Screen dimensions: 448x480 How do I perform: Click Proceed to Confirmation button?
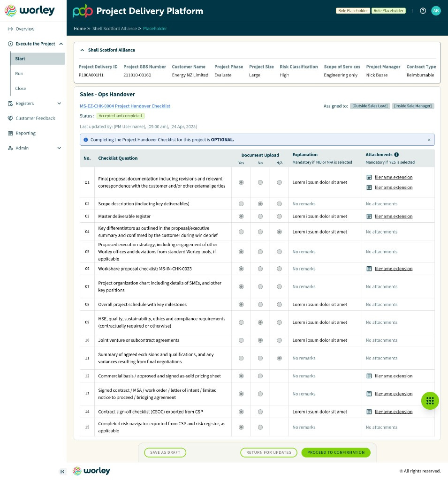point(336,452)
